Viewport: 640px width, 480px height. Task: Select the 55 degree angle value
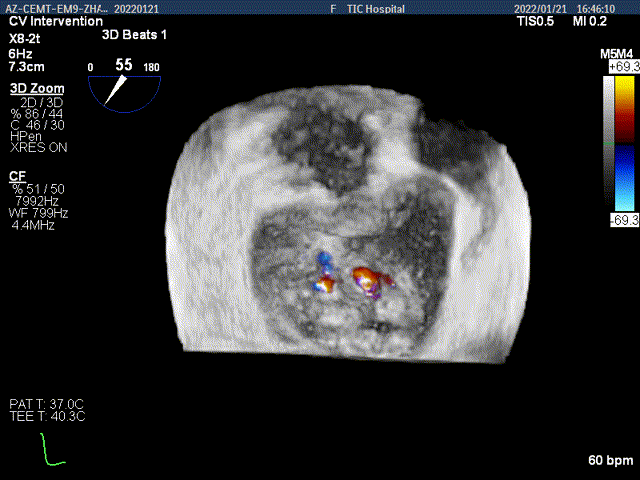coord(124,64)
